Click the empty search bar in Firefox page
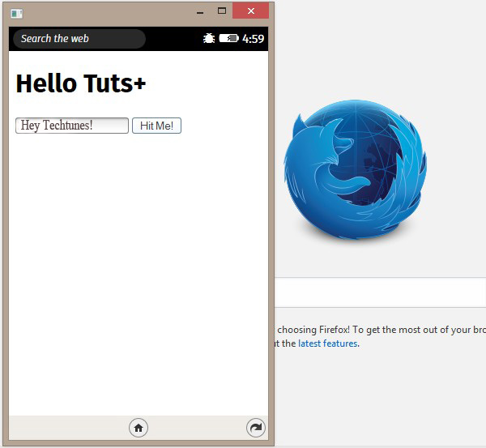Image resolution: width=486 pixels, height=448 pixels. click(381, 292)
